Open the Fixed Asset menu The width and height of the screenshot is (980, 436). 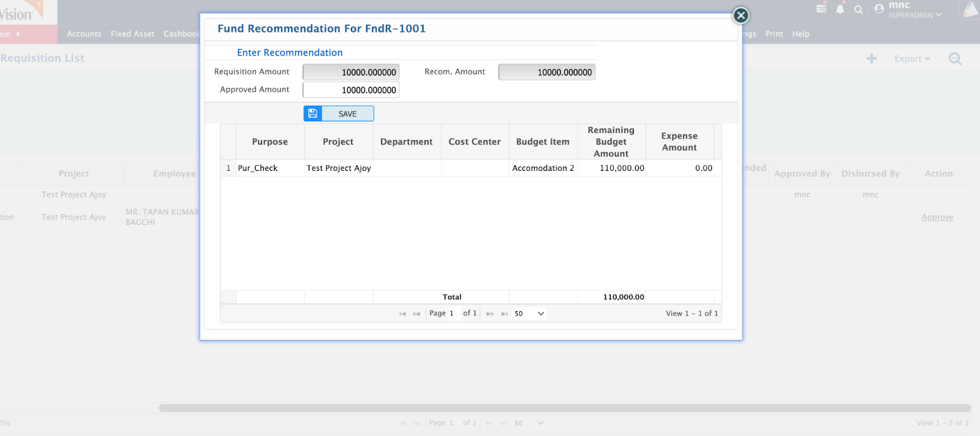pos(132,34)
